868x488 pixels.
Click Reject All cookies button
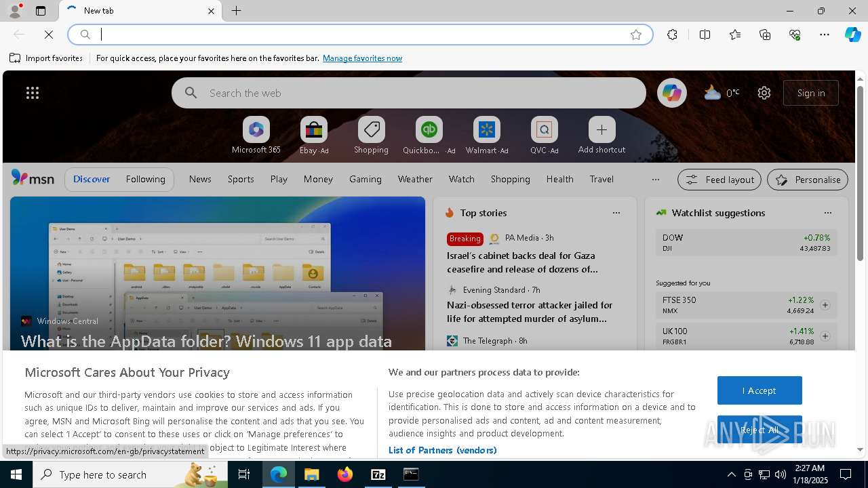[759, 430]
